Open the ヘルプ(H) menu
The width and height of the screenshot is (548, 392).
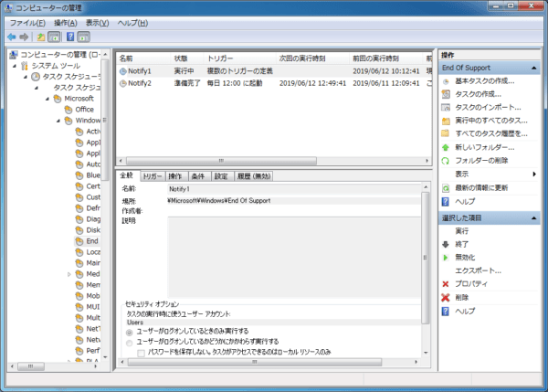coord(132,23)
